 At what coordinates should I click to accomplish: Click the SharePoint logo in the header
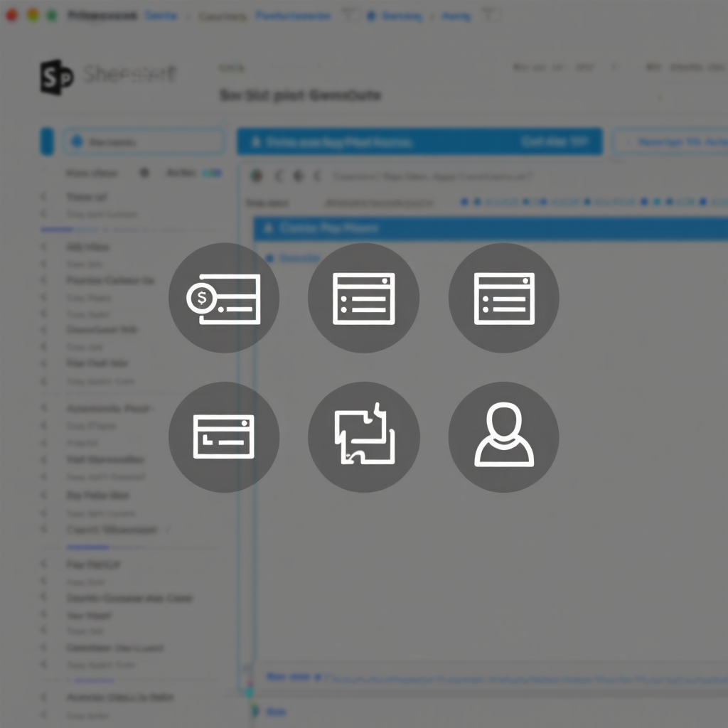56,73
